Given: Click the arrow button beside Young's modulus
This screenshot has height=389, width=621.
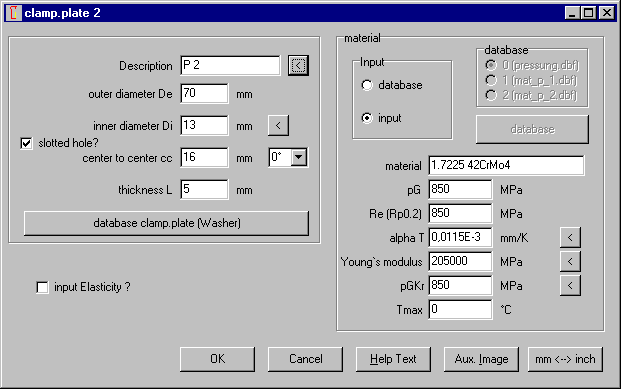Looking at the screenshot, I should point(570,261).
